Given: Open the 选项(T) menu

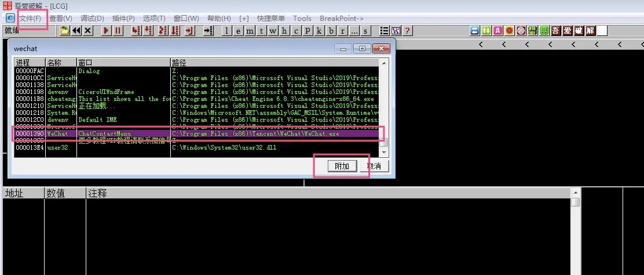Looking at the screenshot, I should point(154,19).
